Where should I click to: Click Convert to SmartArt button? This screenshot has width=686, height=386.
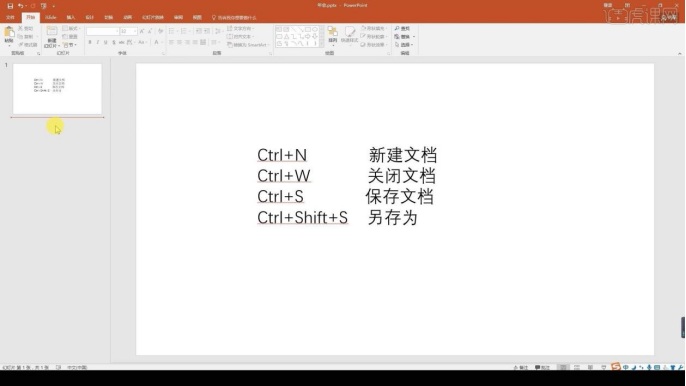pos(248,45)
